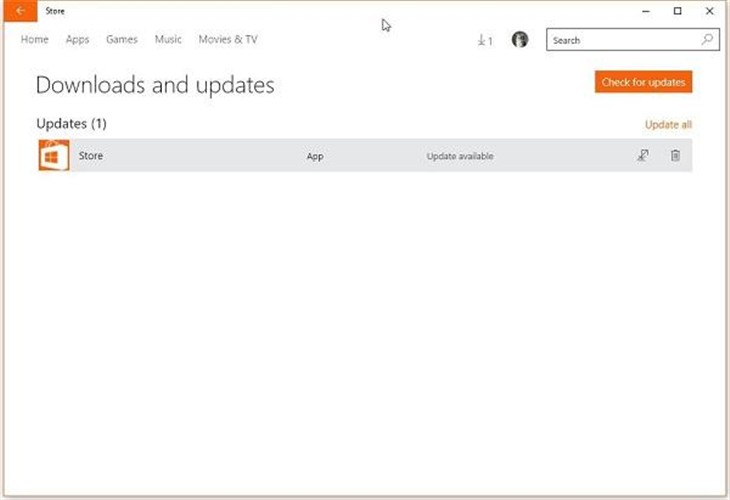Open the downloads indicator showing 1

(485, 41)
